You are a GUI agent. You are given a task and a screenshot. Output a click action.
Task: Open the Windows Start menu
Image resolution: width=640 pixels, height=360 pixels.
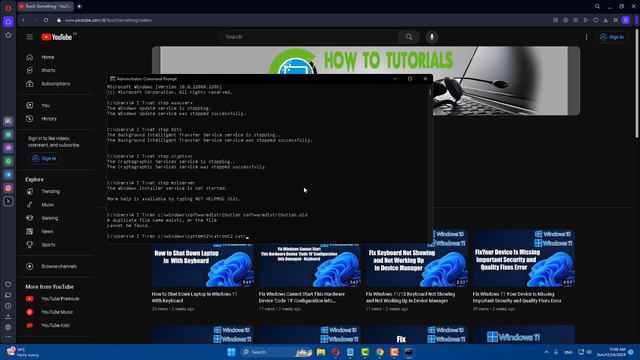[231, 352]
